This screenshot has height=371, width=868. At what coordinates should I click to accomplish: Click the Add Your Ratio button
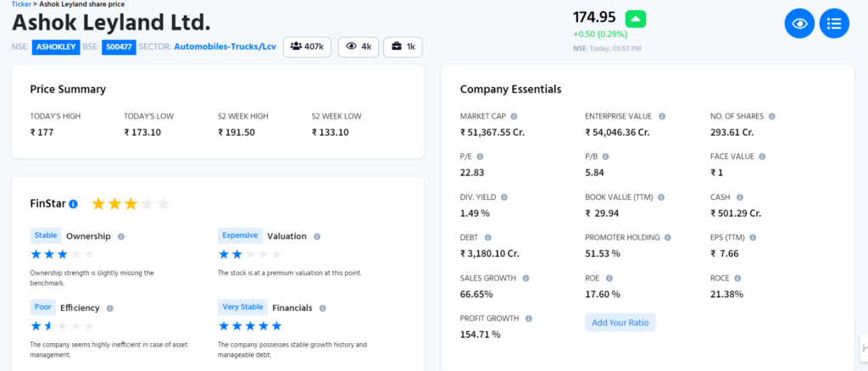point(620,323)
